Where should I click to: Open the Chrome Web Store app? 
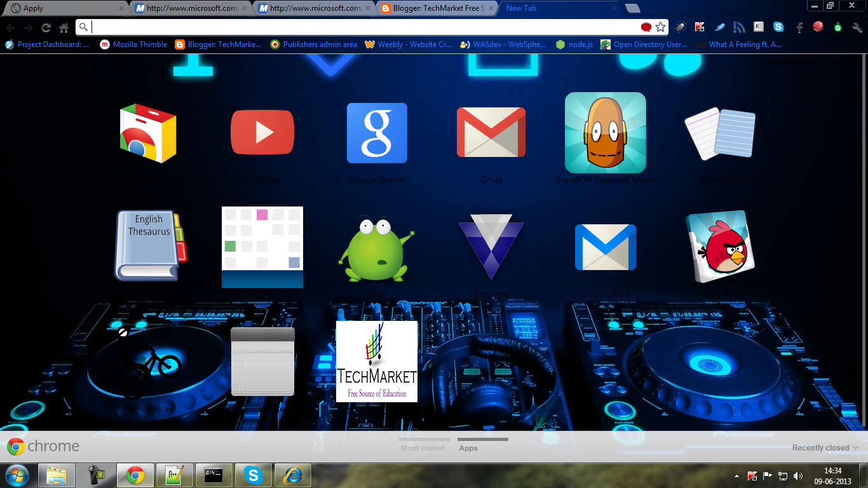point(148,133)
